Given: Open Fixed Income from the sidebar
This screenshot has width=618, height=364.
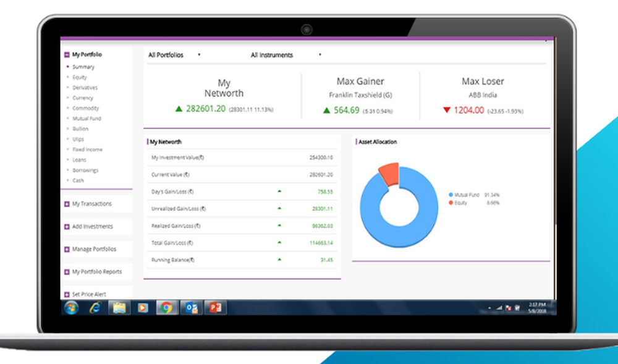Looking at the screenshot, I should [87, 149].
